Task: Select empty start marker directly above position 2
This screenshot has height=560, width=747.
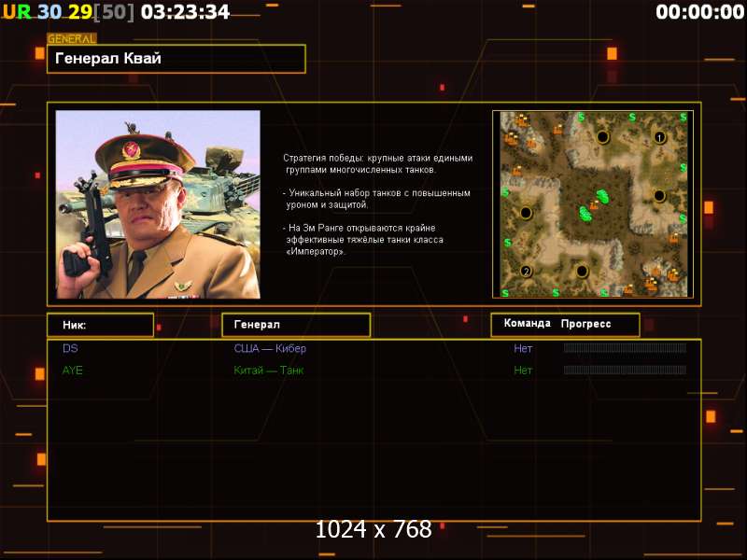Action: (x=526, y=213)
